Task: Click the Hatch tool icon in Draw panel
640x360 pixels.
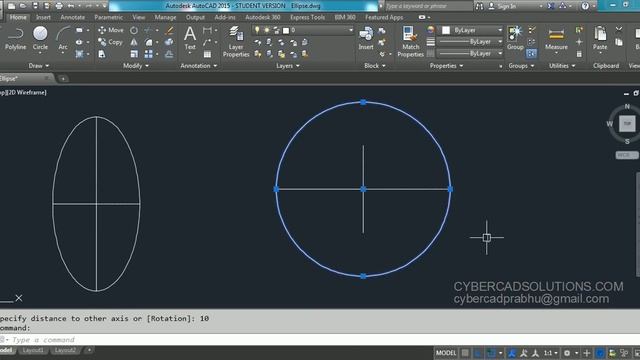Action: tap(80, 54)
